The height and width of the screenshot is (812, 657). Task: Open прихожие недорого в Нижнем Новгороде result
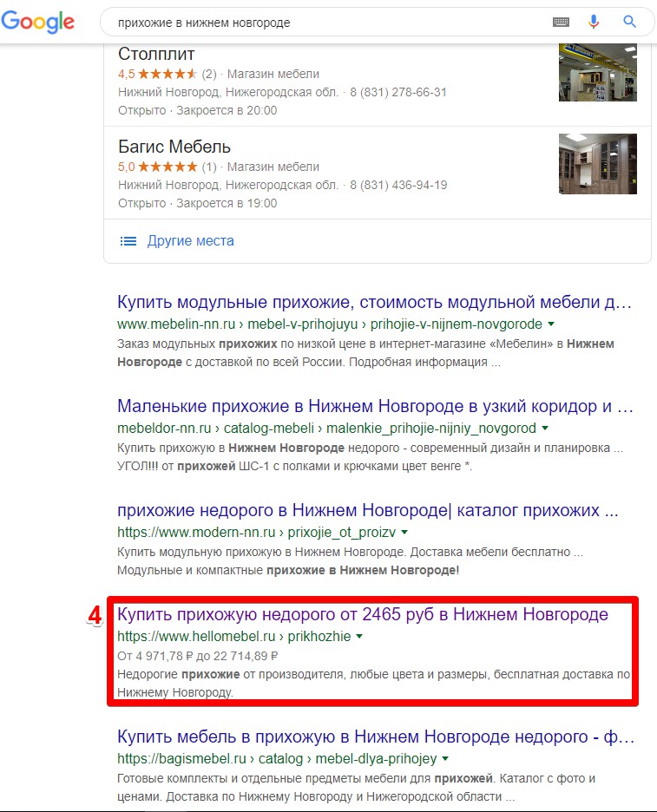tap(367, 510)
